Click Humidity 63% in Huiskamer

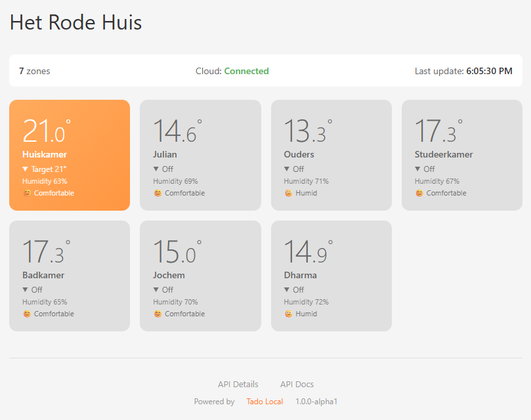click(45, 181)
